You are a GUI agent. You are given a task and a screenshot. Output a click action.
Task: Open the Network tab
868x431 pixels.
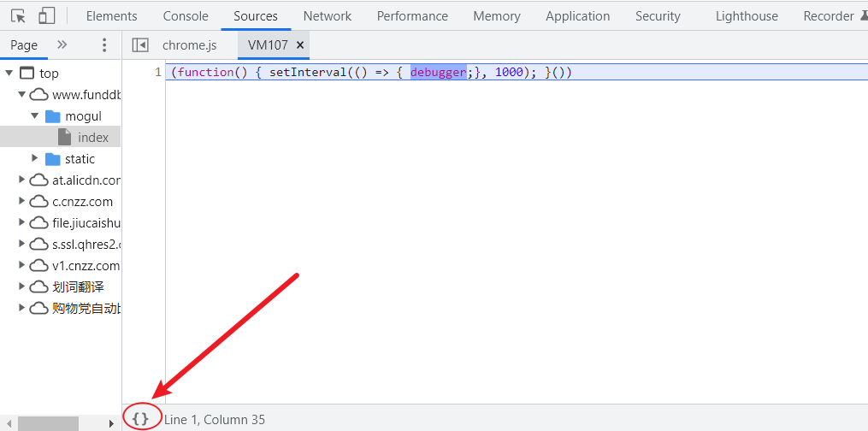click(328, 16)
